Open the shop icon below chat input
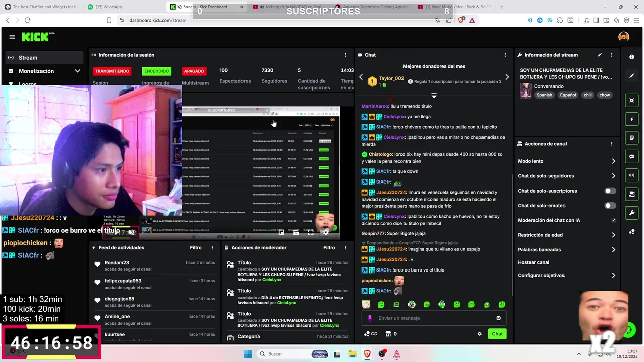644x362 pixels. click(x=388, y=334)
